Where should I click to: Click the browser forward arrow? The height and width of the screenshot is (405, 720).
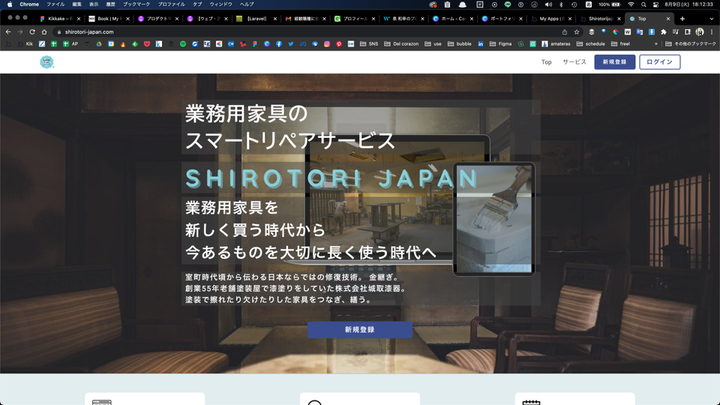pos(20,32)
